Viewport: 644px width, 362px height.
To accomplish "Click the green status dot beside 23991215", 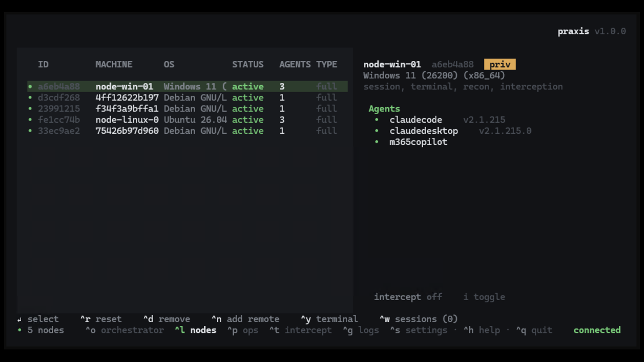I will (30, 109).
